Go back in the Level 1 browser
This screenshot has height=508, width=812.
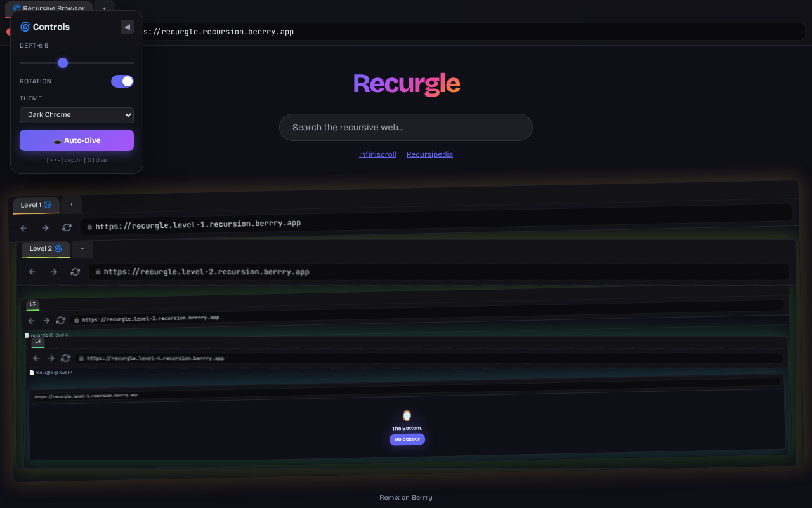tap(23, 228)
